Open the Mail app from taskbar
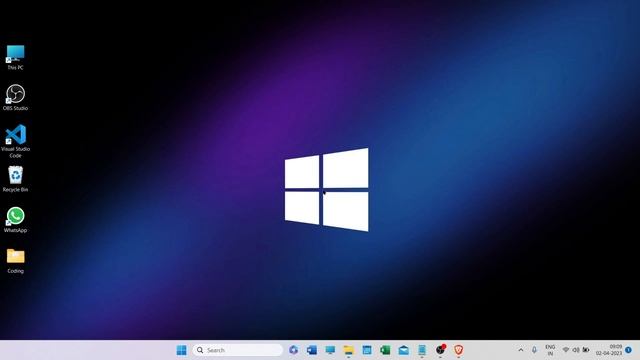The width and height of the screenshot is (640, 360). [404, 350]
